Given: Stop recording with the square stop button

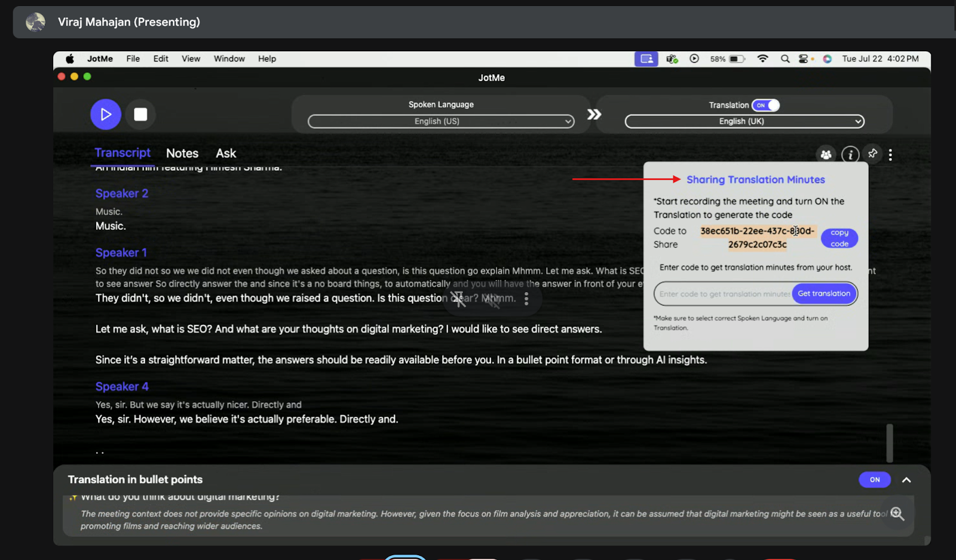Looking at the screenshot, I should coord(140,114).
